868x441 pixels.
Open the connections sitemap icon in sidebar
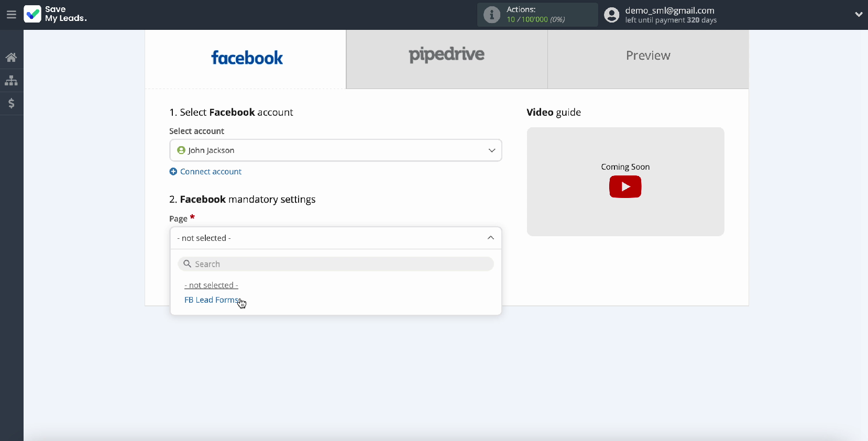(11, 81)
